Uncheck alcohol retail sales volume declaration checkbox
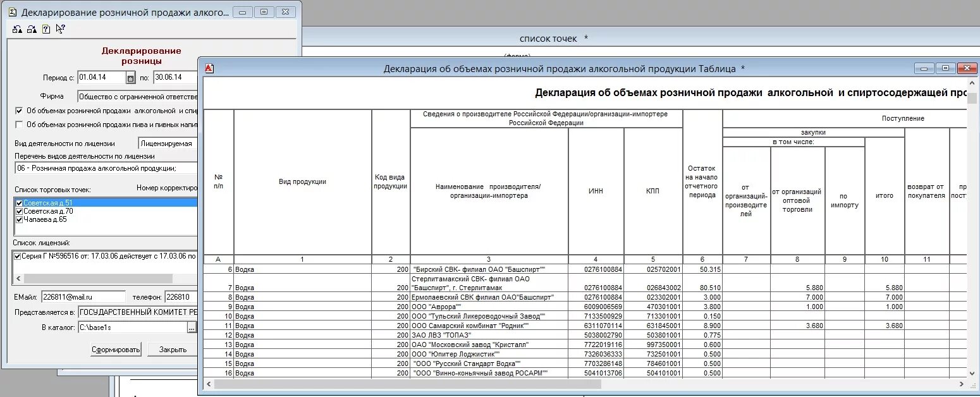This screenshot has height=397, width=980. pyautogui.click(x=19, y=110)
